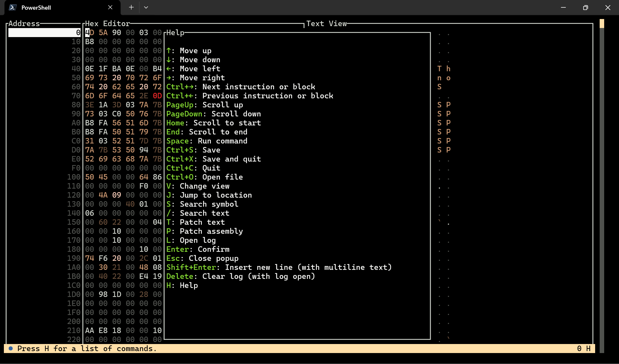The height and width of the screenshot is (364, 619).
Task: Click the 'Enter: Confirm' help entry
Action: click(198, 249)
